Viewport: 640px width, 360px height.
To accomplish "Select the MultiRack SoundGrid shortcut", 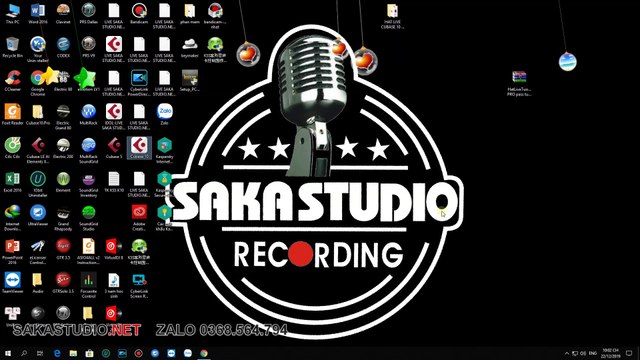I will (89, 151).
